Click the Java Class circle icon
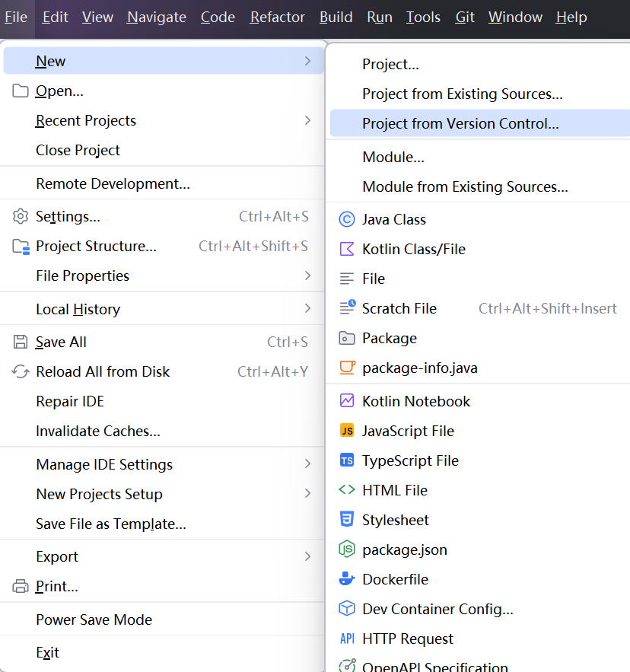The width and height of the screenshot is (630, 672). click(x=347, y=219)
